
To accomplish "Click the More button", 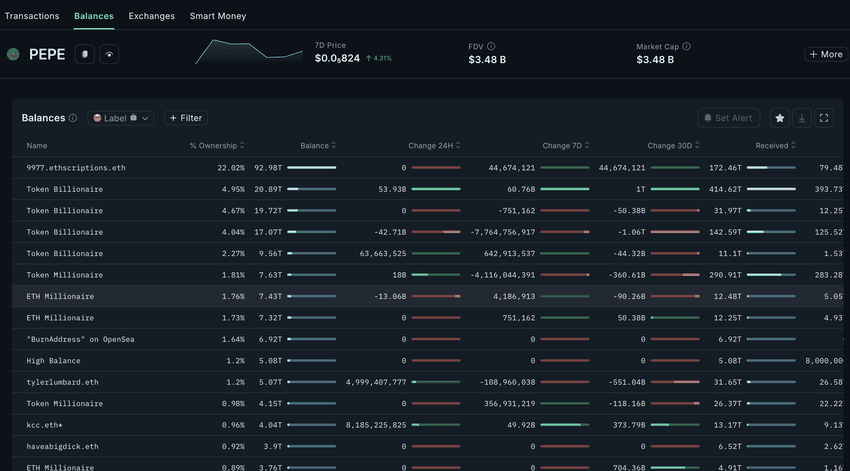I will click(825, 54).
